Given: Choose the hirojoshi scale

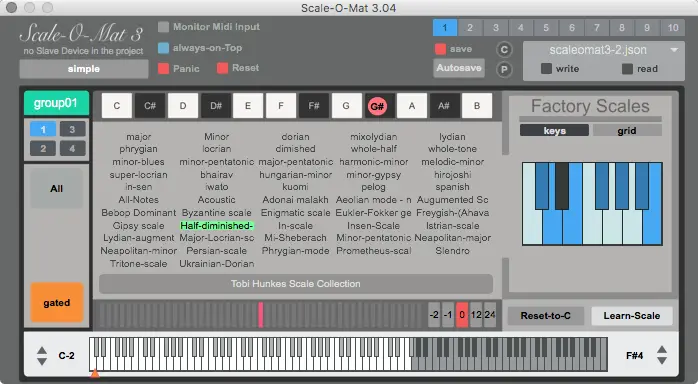Looking at the screenshot, I should 452,175.
